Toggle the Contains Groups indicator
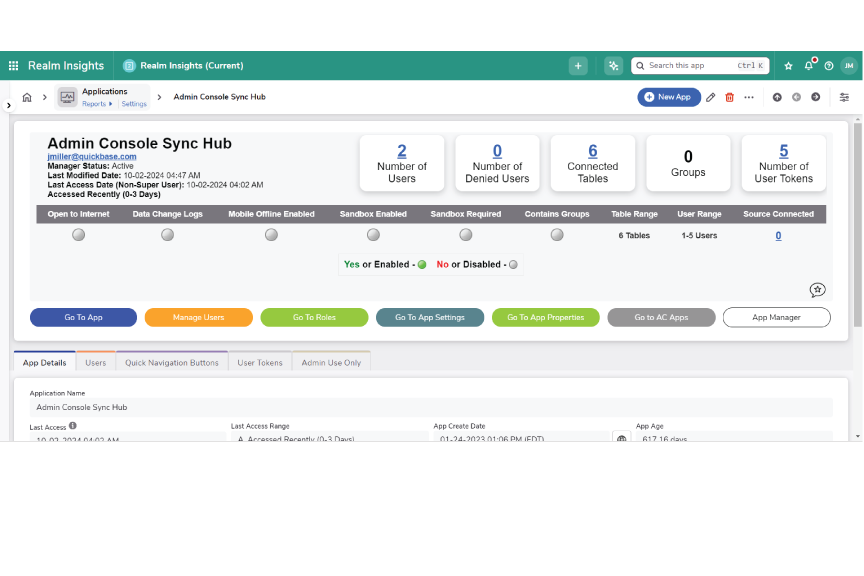 tap(557, 235)
